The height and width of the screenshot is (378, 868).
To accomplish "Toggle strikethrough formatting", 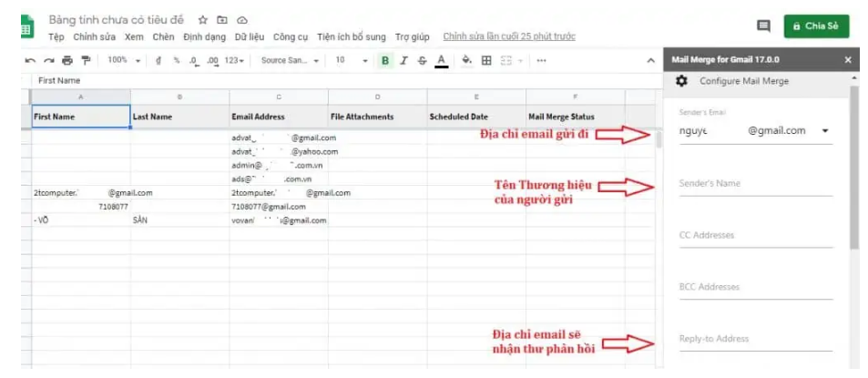I will tap(422, 61).
